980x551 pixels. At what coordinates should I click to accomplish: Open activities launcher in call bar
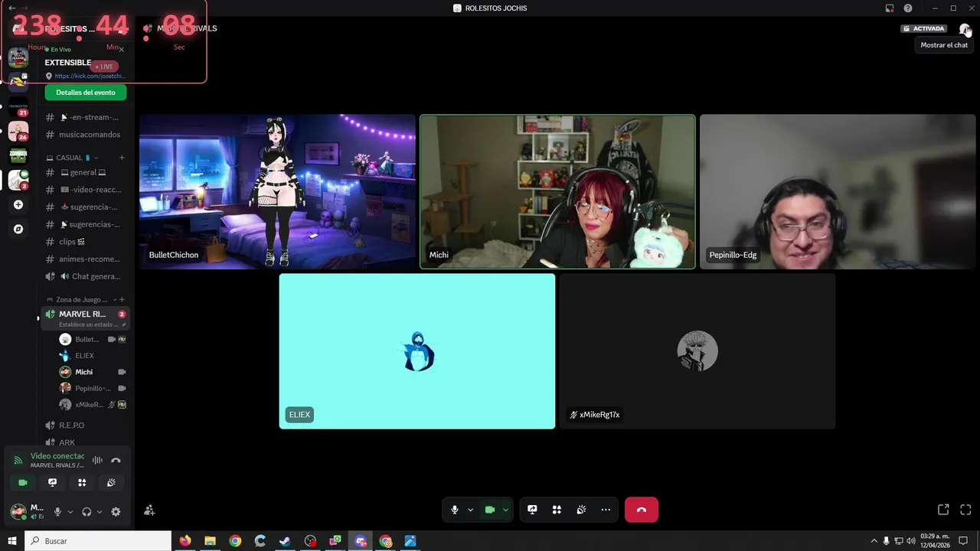point(557,510)
